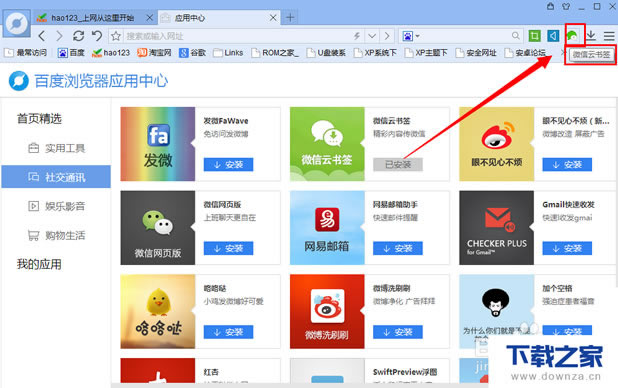Click the 加个空格 app title

point(557,288)
